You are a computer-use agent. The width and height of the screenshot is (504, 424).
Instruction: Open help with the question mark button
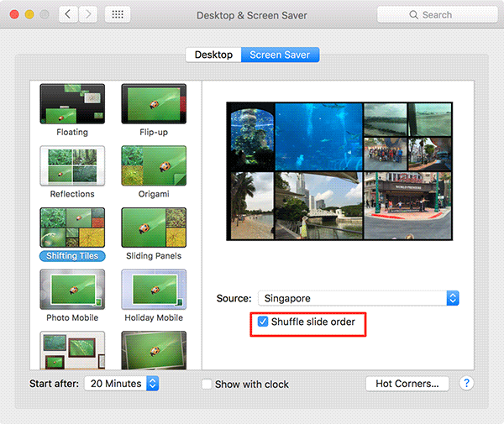tap(466, 383)
